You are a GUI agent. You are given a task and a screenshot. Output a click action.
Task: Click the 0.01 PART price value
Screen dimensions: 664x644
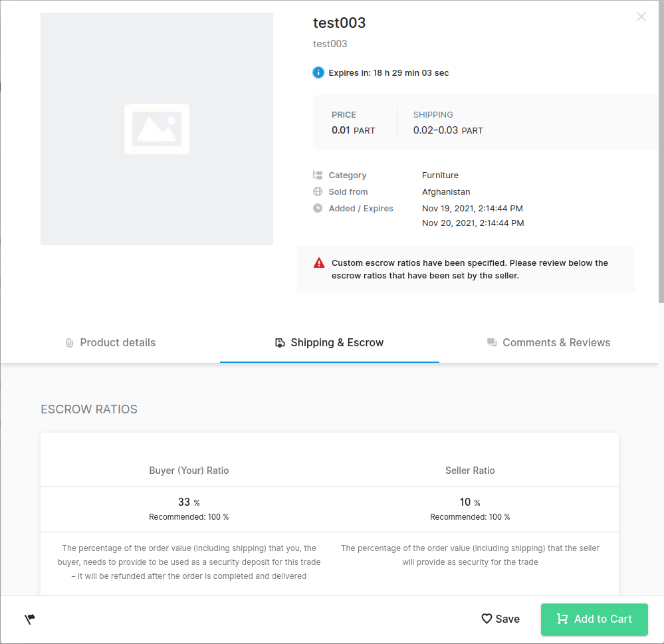click(353, 130)
